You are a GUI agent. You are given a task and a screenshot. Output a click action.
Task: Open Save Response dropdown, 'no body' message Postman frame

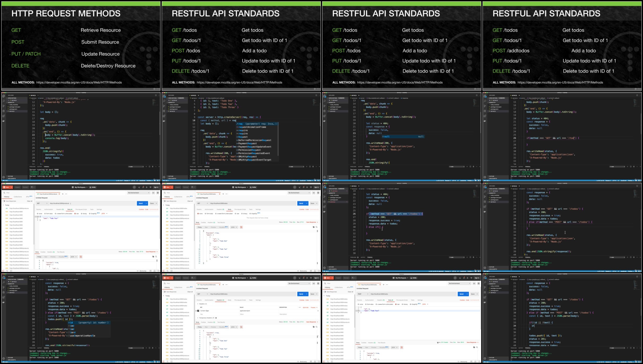point(312,222)
